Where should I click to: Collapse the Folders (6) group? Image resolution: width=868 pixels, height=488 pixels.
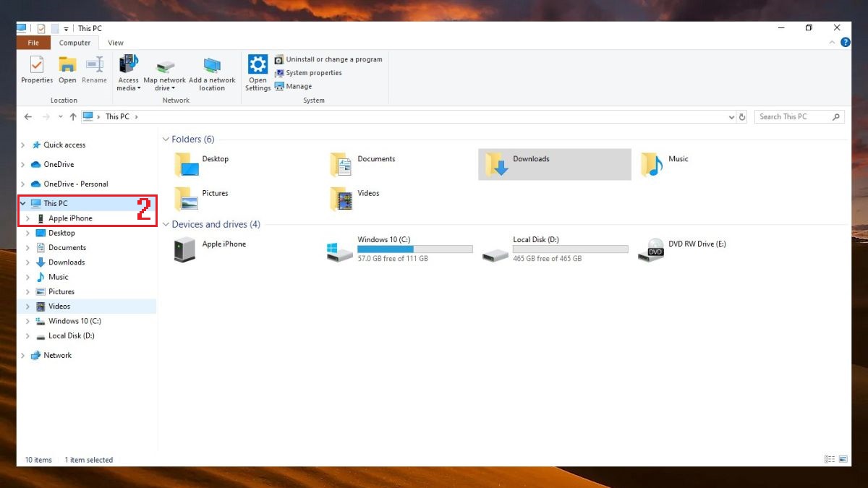(x=166, y=140)
